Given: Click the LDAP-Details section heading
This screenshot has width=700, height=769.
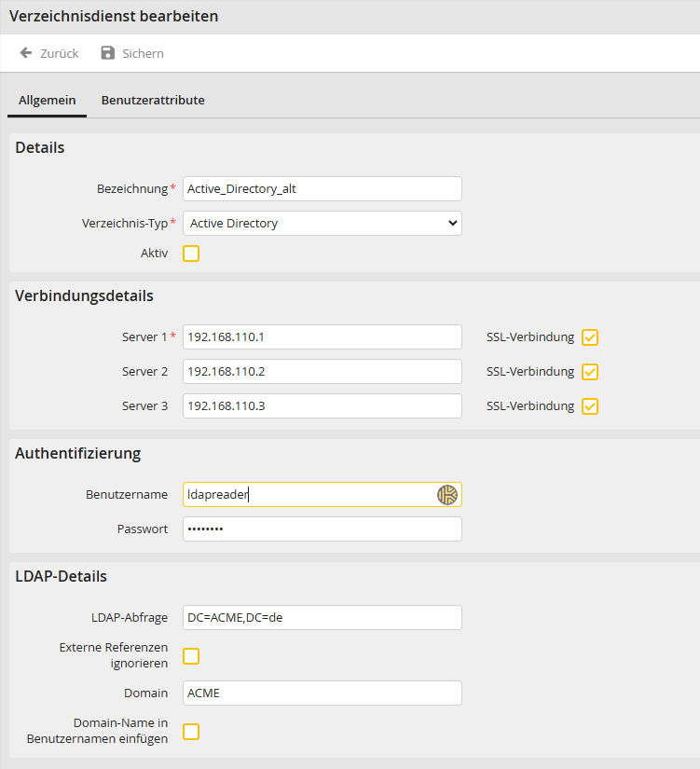Looking at the screenshot, I should (x=61, y=576).
